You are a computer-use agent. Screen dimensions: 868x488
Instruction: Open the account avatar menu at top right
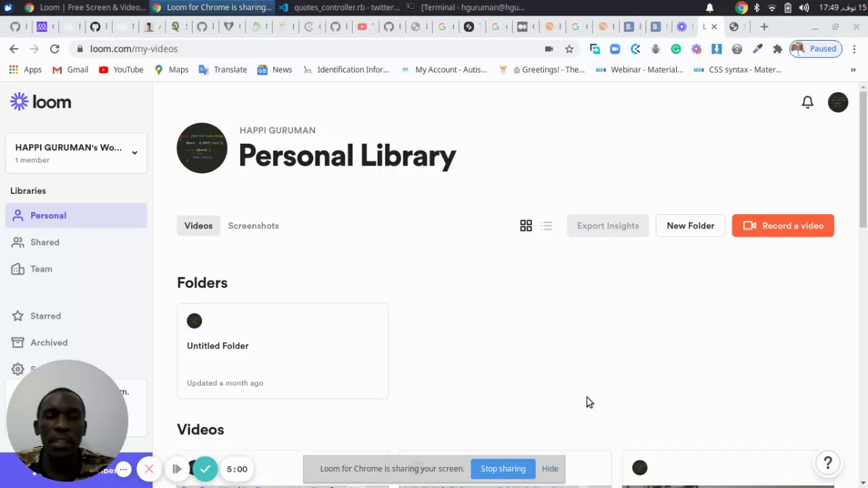[837, 102]
